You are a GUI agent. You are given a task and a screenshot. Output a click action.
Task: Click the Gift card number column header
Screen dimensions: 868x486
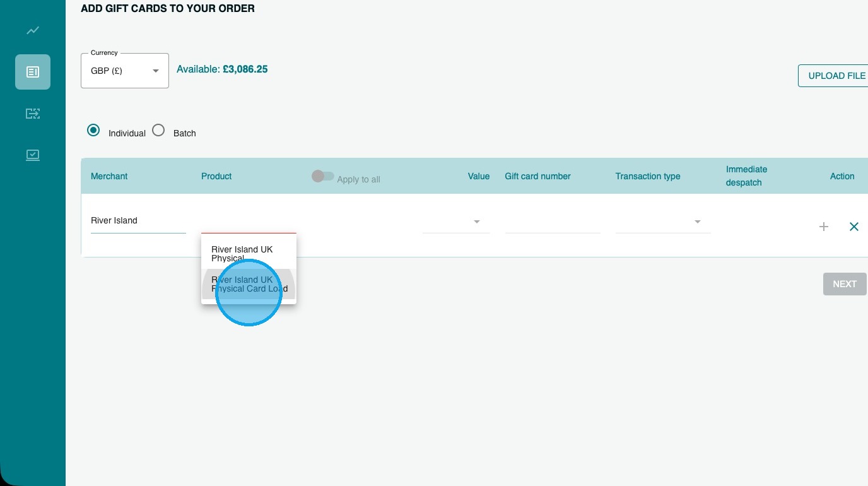tap(537, 176)
